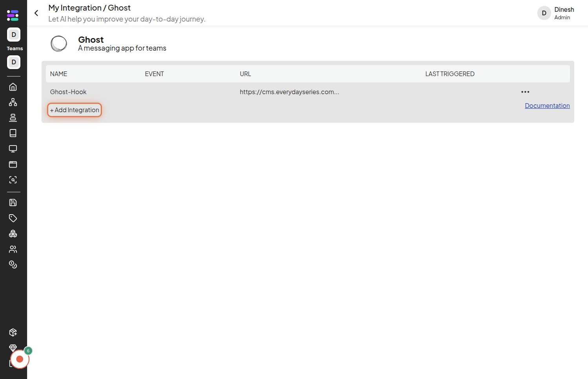The height and width of the screenshot is (379, 588).
Task: Open the stacked person icon
Action: click(13, 118)
